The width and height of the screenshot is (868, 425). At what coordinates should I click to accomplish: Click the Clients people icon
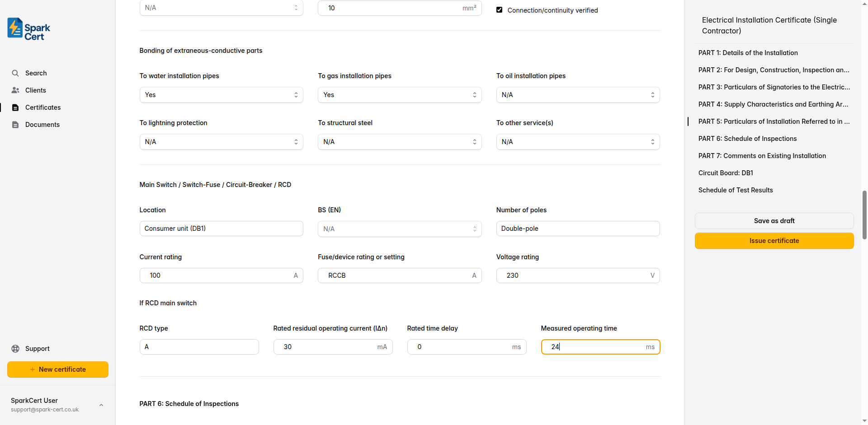click(15, 90)
